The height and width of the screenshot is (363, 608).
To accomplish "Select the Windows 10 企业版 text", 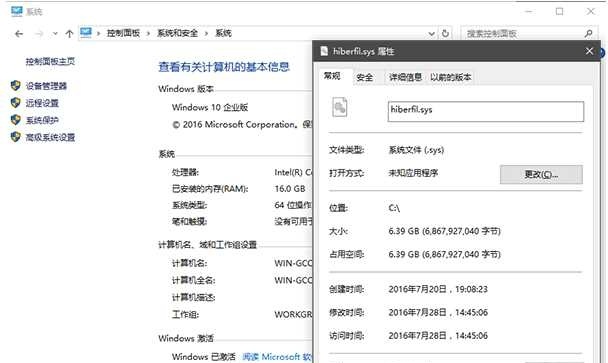I will [x=210, y=107].
